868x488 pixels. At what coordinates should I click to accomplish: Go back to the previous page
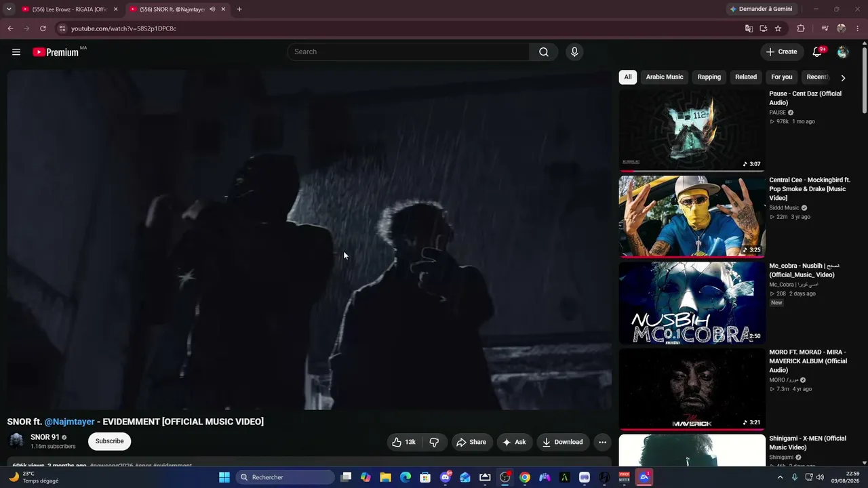pyautogui.click(x=10, y=28)
